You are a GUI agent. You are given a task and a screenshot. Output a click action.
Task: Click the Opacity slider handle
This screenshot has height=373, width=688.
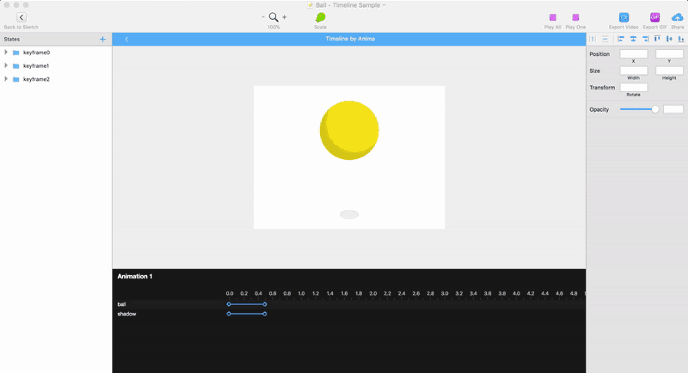pos(655,109)
